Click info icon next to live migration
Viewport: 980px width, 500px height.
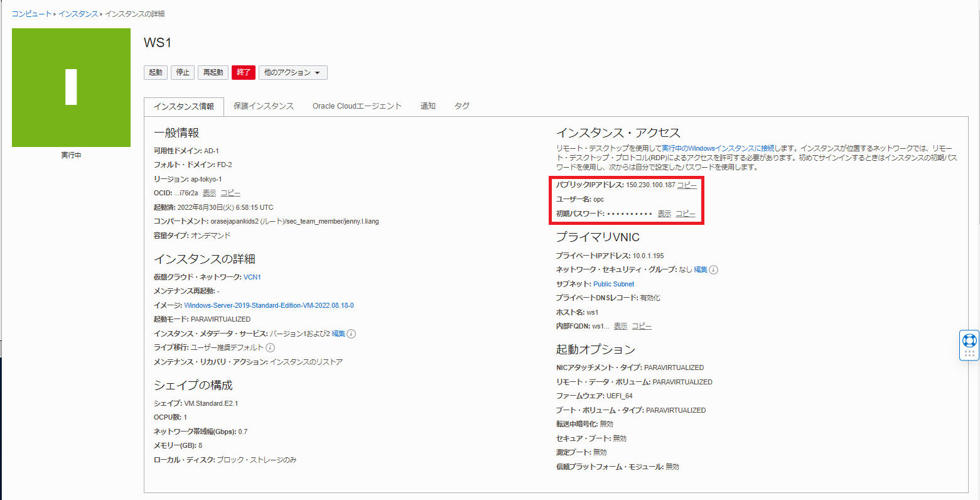coord(270,347)
